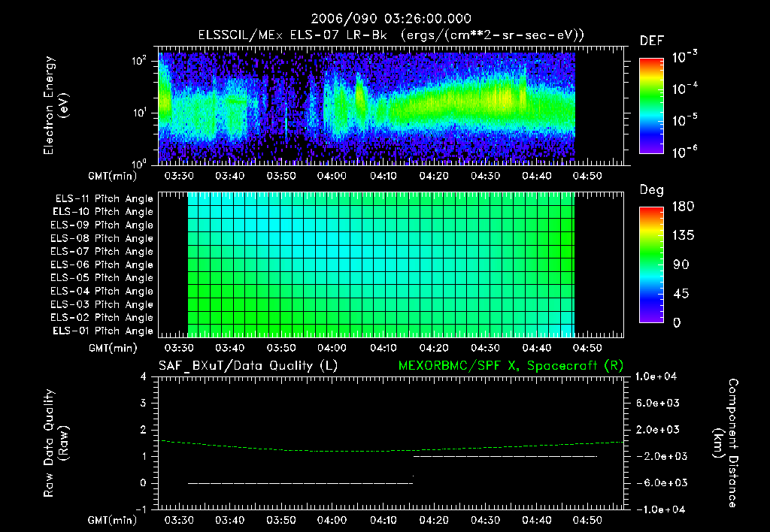The height and width of the screenshot is (532, 770).
Task: Click the SAF_BXuT/Data Quality (L) title
Action: pyautogui.click(x=248, y=366)
